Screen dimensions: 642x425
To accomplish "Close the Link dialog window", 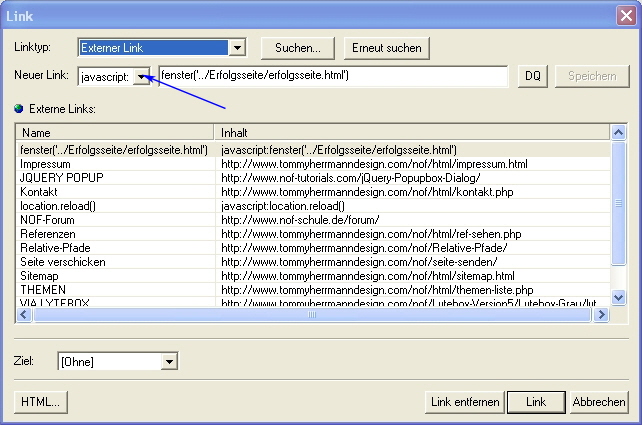I will 625,13.
